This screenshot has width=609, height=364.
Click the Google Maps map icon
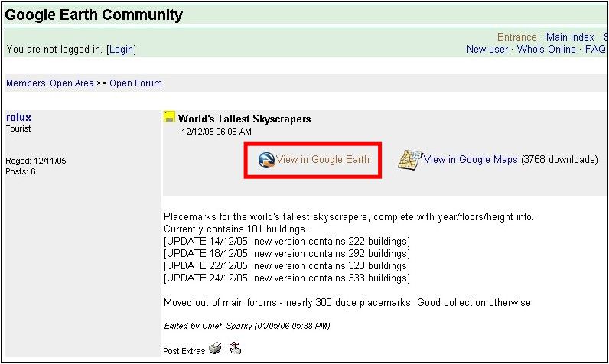tap(410, 159)
